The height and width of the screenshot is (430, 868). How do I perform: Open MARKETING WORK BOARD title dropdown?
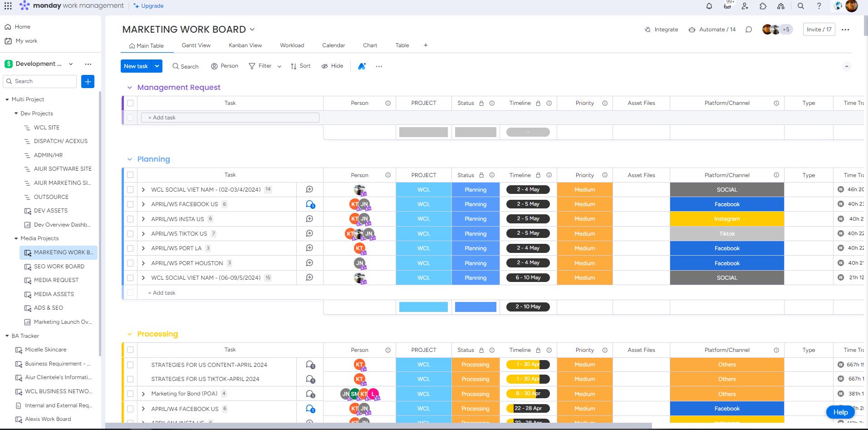pyautogui.click(x=252, y=30)
